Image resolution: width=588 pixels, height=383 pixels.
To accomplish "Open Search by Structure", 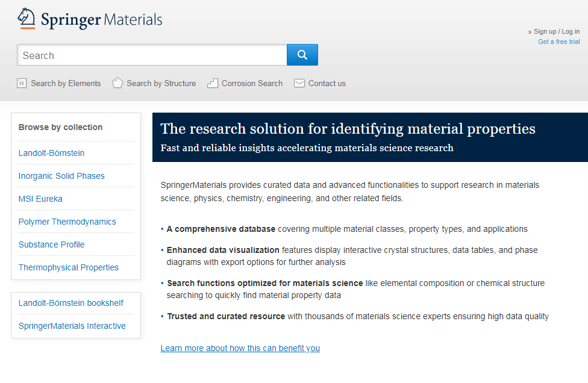I will tap(161, 83).
